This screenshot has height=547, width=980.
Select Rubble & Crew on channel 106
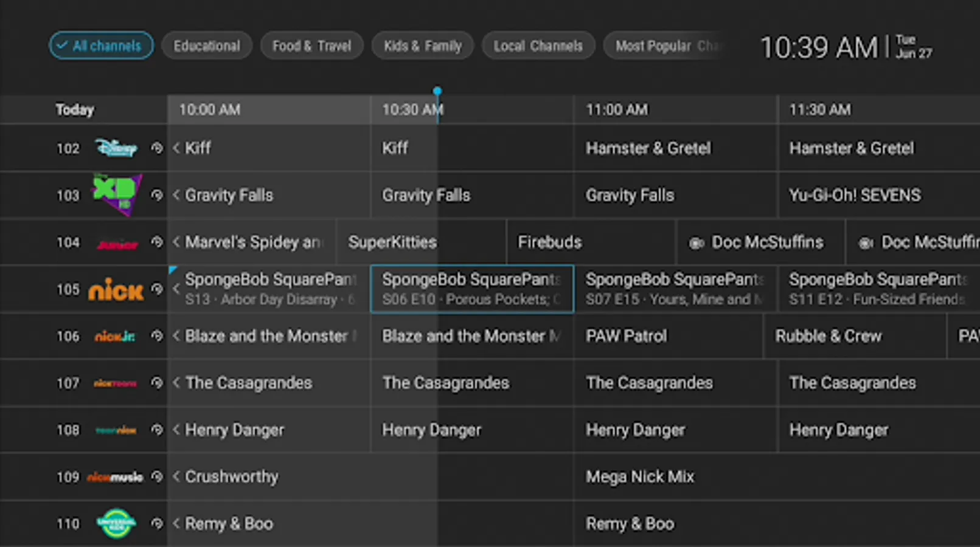point(855,335)
